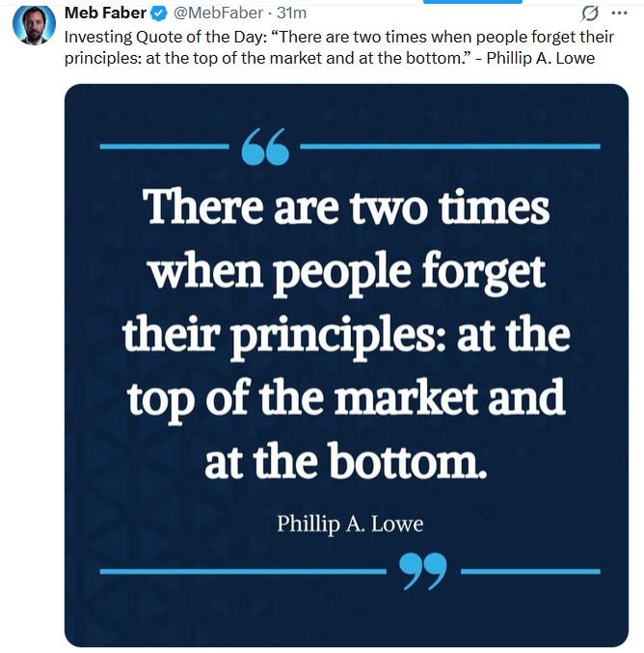Click 'There are two times' headline in image

click(x=346, y=207)
